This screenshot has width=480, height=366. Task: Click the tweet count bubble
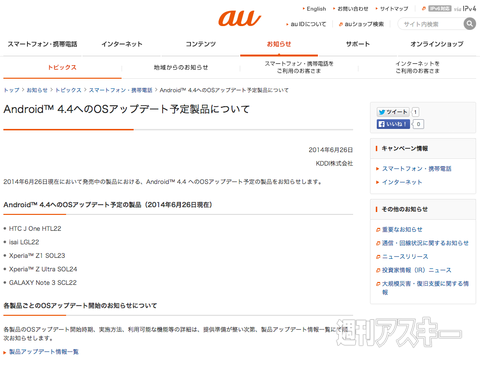coord(415,112)
